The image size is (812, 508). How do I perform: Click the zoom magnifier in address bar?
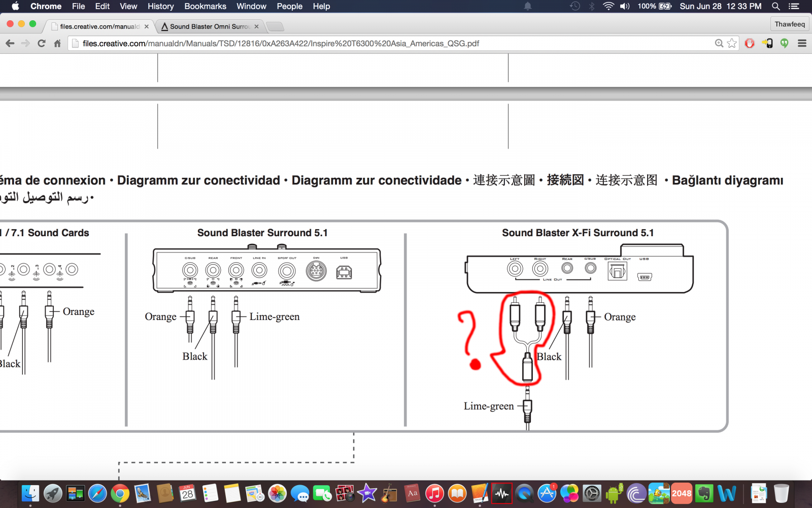719,43
